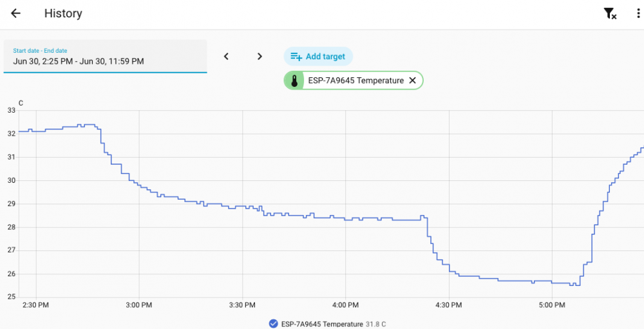Click the Add target text button
This screenshot has height=329, width=644.
[x=325, y=57]
